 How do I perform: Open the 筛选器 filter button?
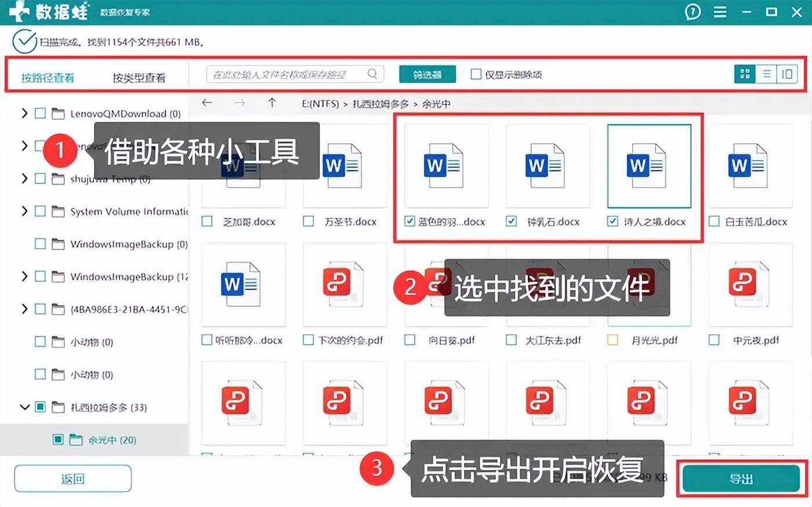click(x=427, y=74)
